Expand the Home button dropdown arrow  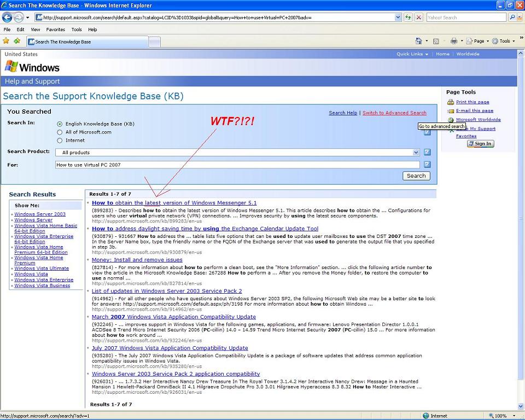427,41
